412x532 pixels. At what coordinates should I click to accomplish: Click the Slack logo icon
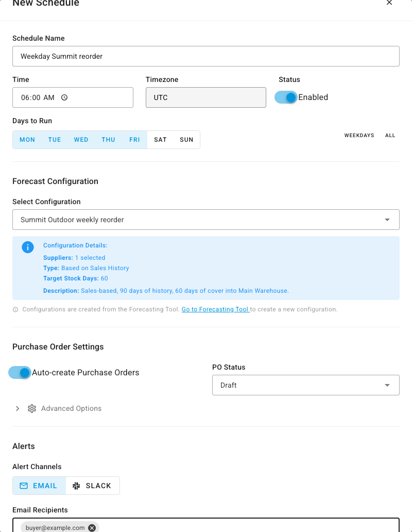[76, 486]
